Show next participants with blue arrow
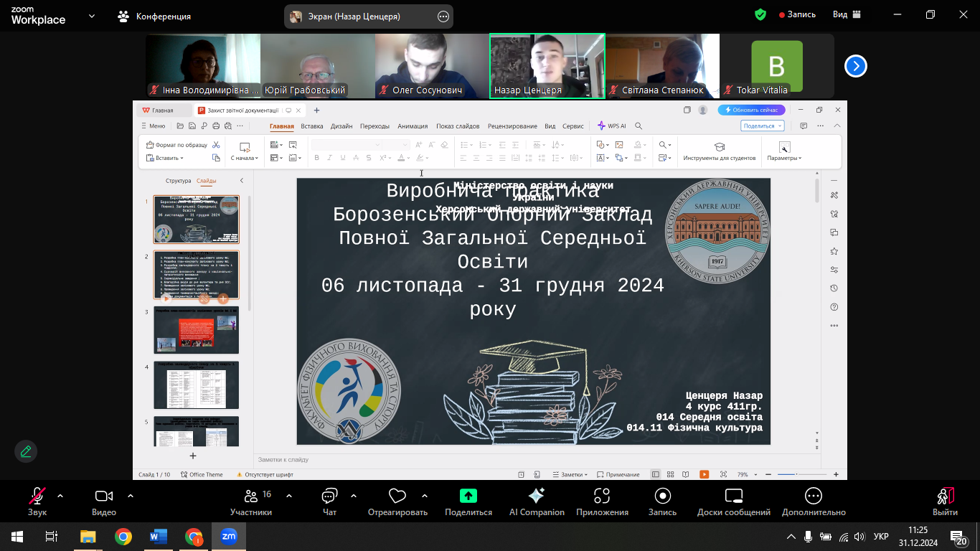 coord(855,66)
